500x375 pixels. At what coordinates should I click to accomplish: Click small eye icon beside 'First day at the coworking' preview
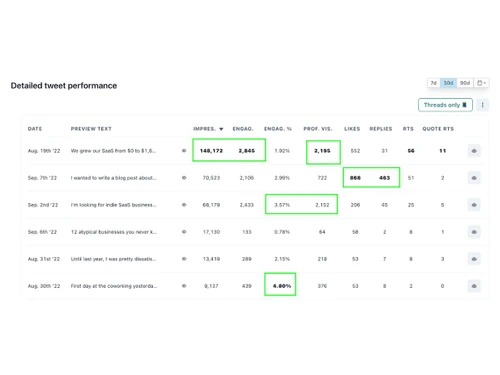184,286
